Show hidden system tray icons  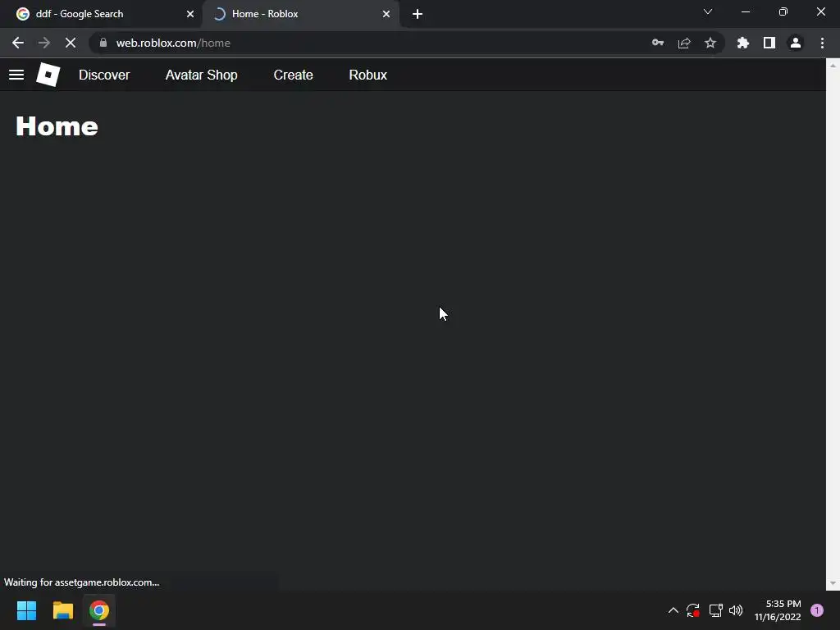673,610
